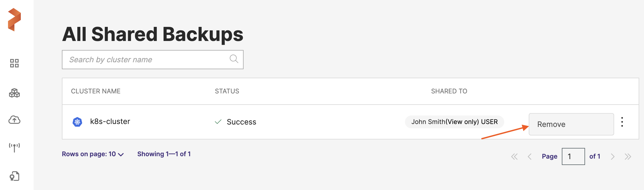Select Remove from the row menu
The height and width of the screenshot is (190, 644).
coord(571,124)
